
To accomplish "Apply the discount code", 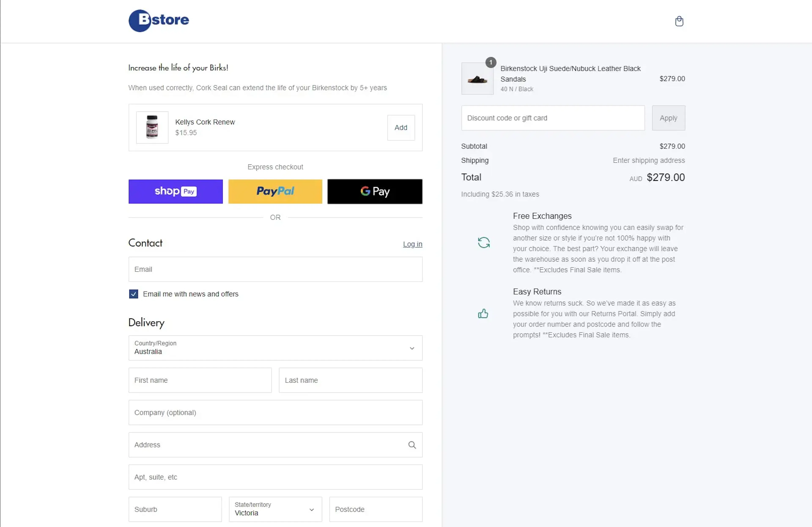I will point(668,118).
